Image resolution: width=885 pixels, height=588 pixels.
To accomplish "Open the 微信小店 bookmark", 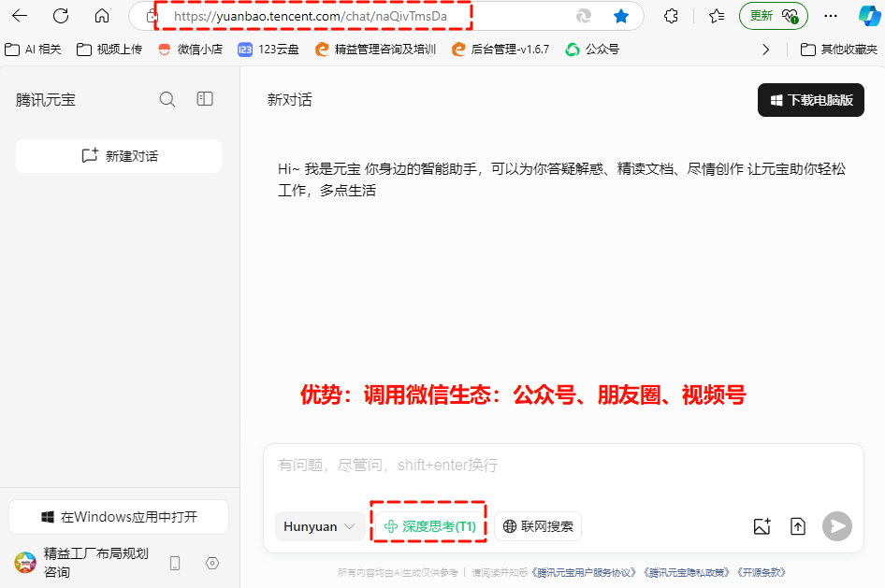I will click(x=190, y=50).
